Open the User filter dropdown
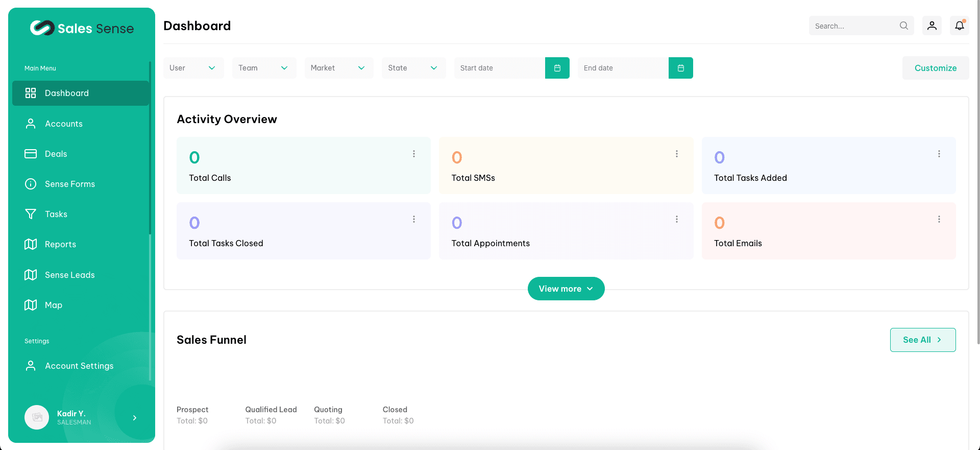The width and height of the screenshot is (980, 450). click(193, 68)
